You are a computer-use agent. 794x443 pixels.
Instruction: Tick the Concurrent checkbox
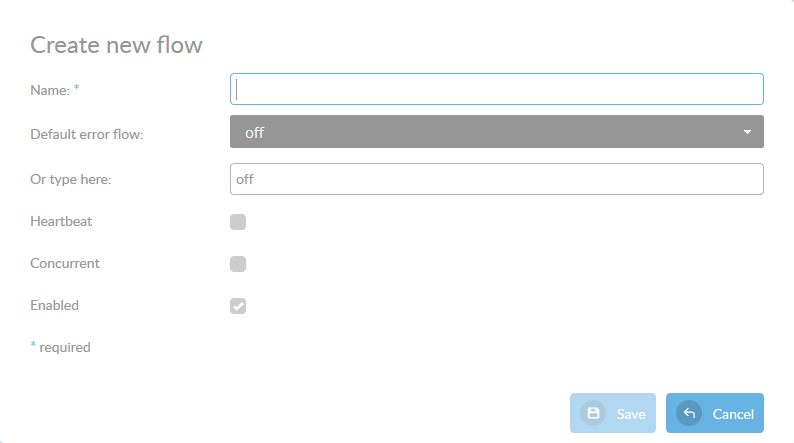238,264
